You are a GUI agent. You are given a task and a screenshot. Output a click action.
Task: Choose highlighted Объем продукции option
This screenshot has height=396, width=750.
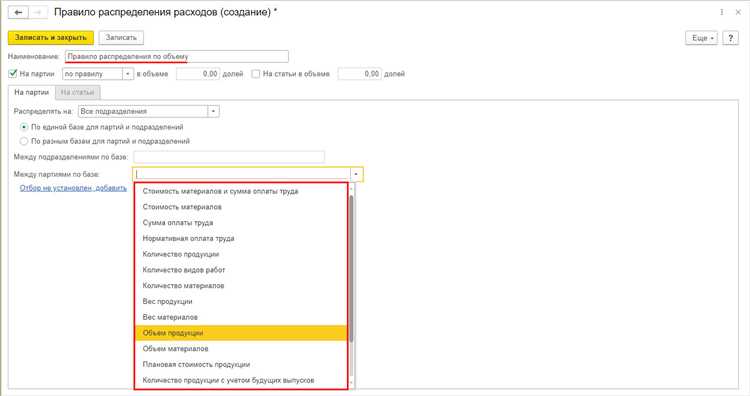click(x=241, y=333)
